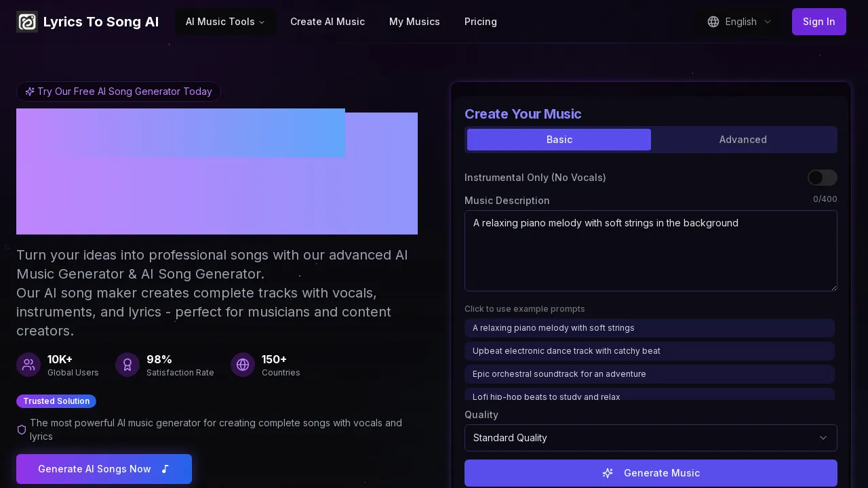Click the sparkle icon on Generate Music button

click(608, 473)
